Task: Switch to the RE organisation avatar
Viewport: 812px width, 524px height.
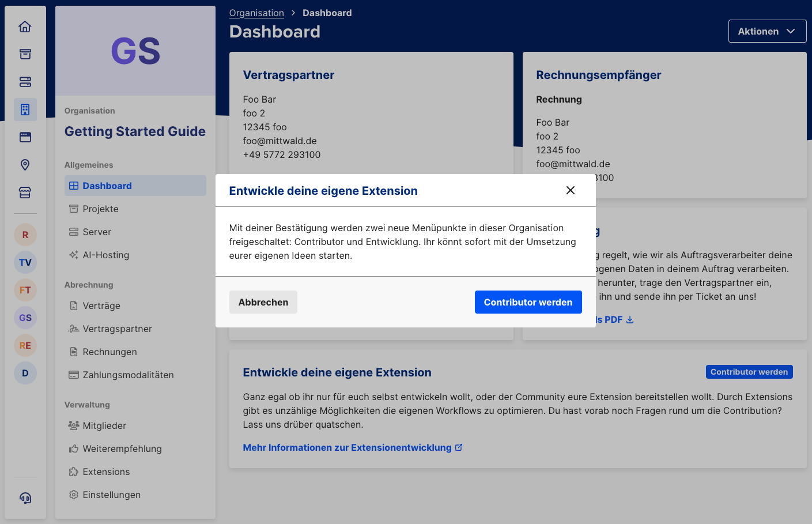Action: [x=25, y=345]
